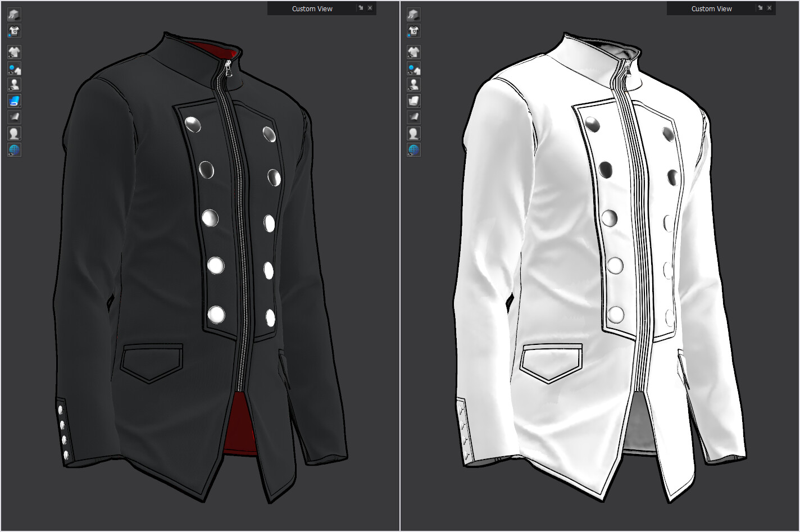Click the garment fit shirt icon below the cube
This screenshot has width=800, height=532.
click(14, 31)
